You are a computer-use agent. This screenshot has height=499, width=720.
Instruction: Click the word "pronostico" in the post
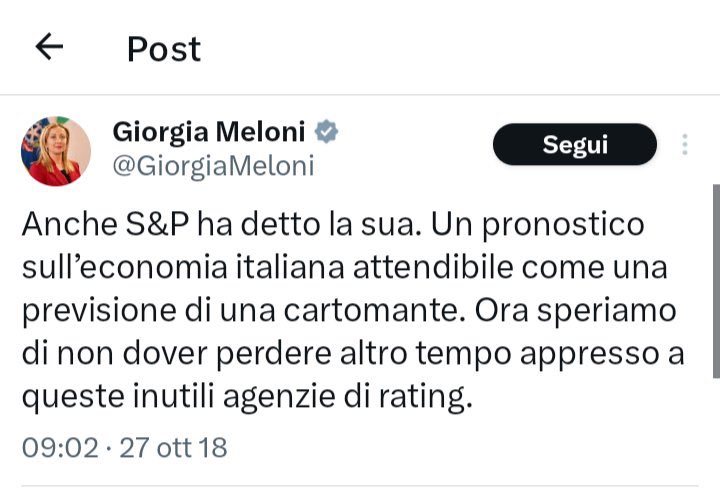point(560,224)
